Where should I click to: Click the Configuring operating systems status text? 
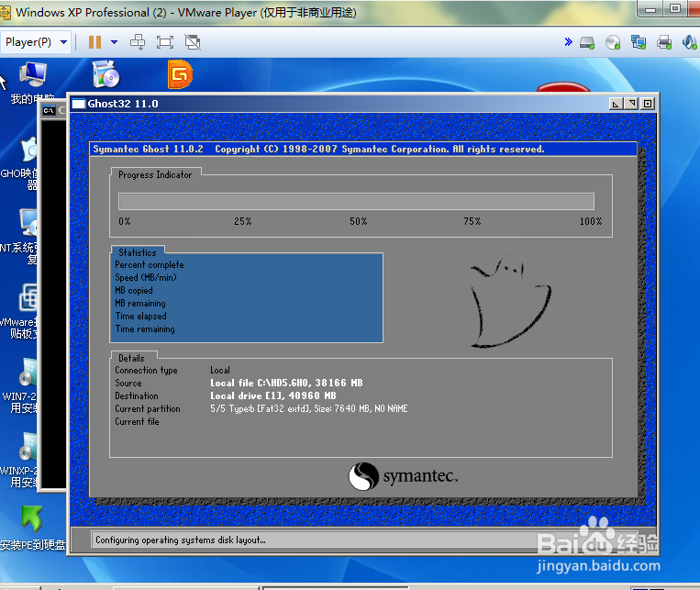pyautogui.click(x=181, y=540)
